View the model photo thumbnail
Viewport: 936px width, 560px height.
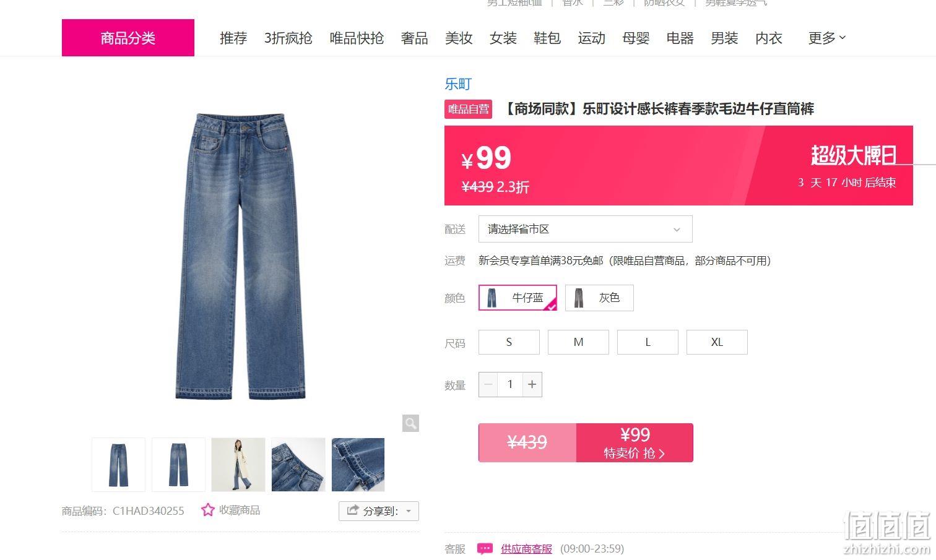(x=238, y=465)
